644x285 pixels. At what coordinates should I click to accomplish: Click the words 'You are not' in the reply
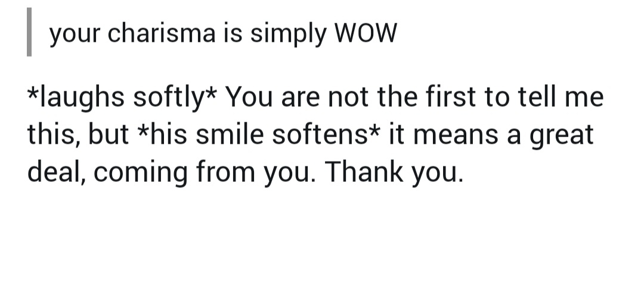295,97
